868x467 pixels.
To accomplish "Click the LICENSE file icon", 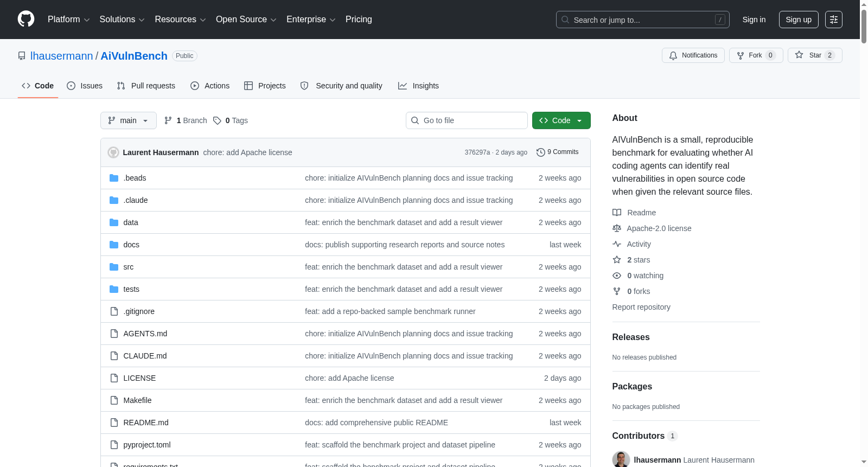I will [114, 378].
